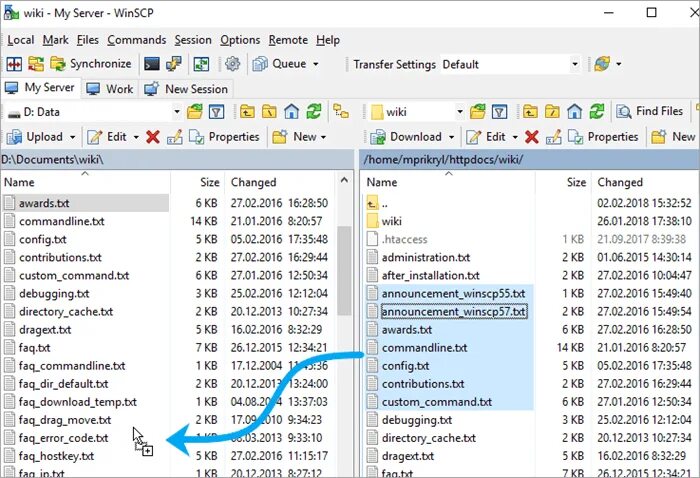The image size is (700, 478).
Task: Click the Synchronize Browsing icon beside Synchronize
Action: (x=36, y=64)
